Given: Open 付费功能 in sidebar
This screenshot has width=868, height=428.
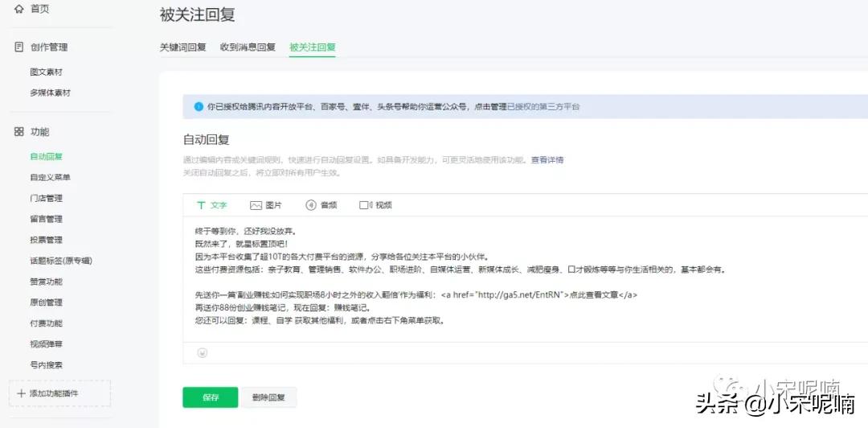Looking at the screenshot, I should (x=47, y=323).
